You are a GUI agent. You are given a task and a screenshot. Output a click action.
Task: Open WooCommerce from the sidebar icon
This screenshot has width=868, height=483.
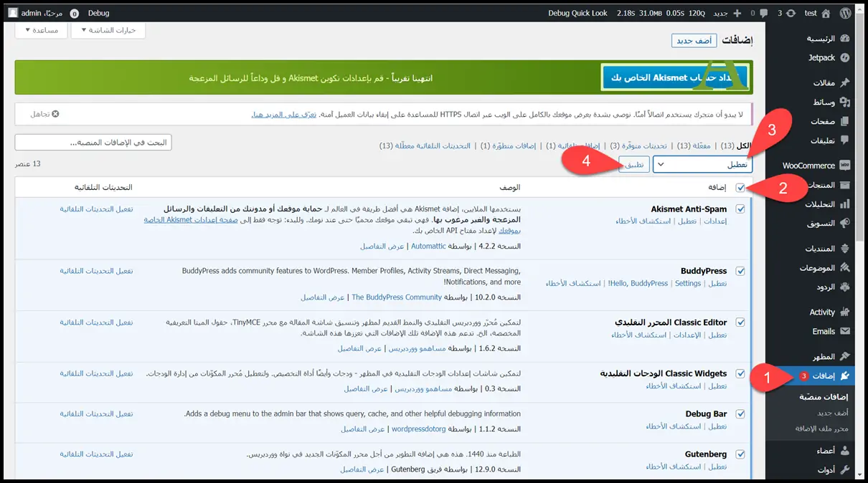point(845,165)
